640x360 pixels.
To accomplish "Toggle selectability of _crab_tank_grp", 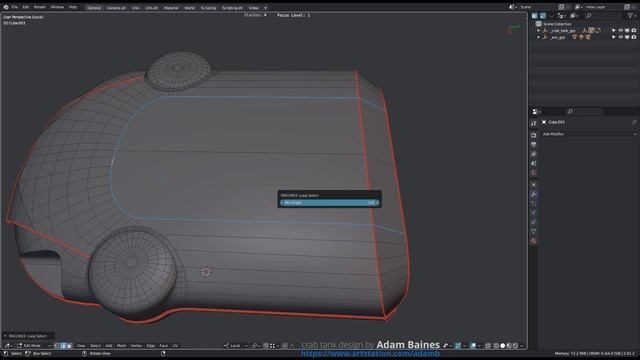I will [x=613, y=31].
